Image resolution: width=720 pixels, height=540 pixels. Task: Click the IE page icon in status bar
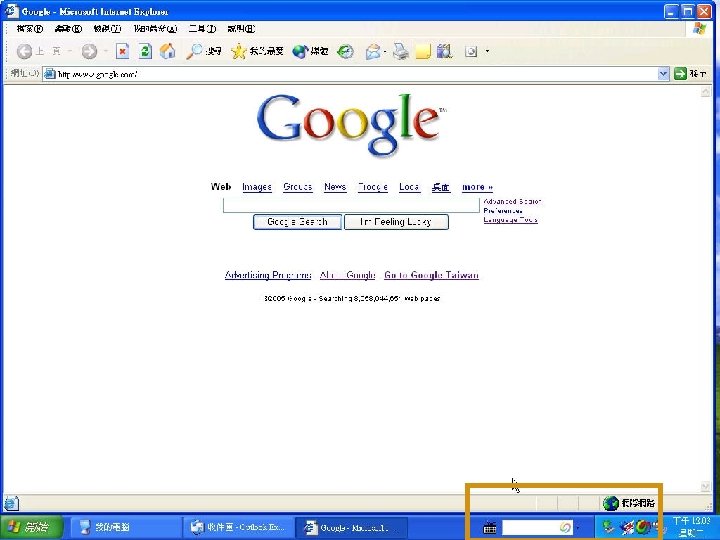point(11,503)
